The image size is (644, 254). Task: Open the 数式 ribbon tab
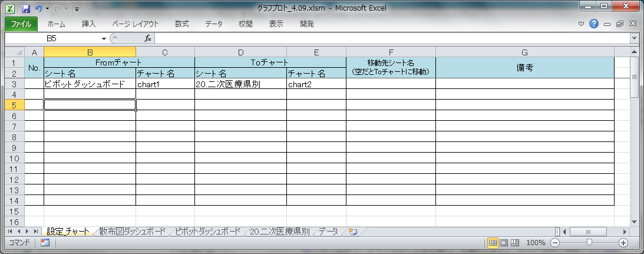click(x=182, y=24)
